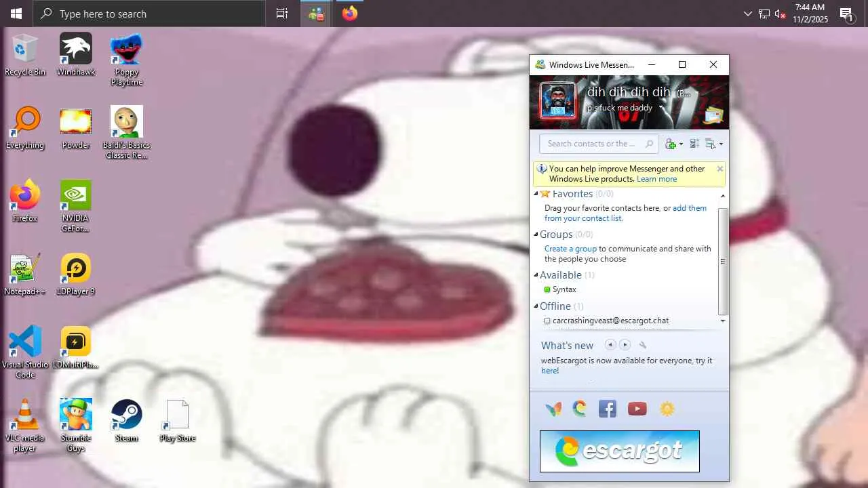
Task: Select the Steam desktop shortcut
Action: (127, 421)
